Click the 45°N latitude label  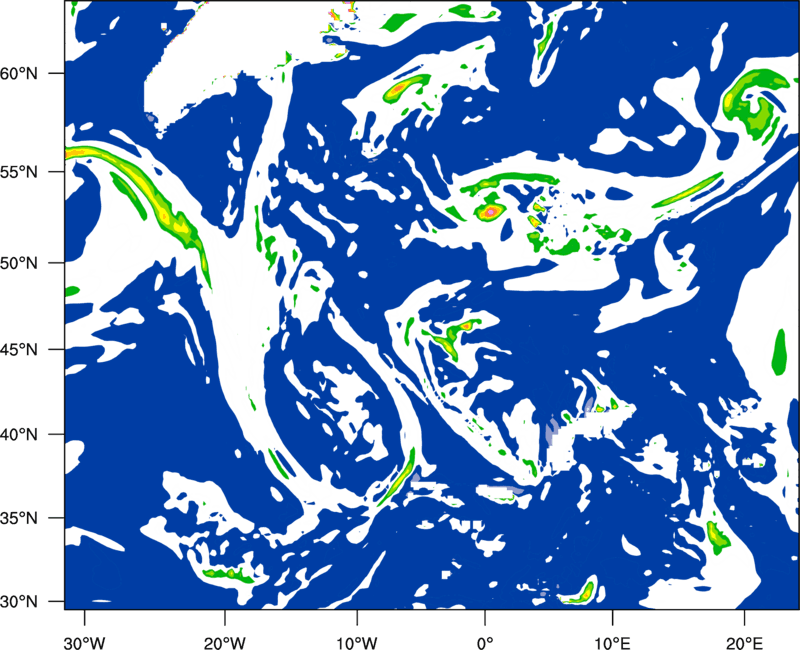19,349
